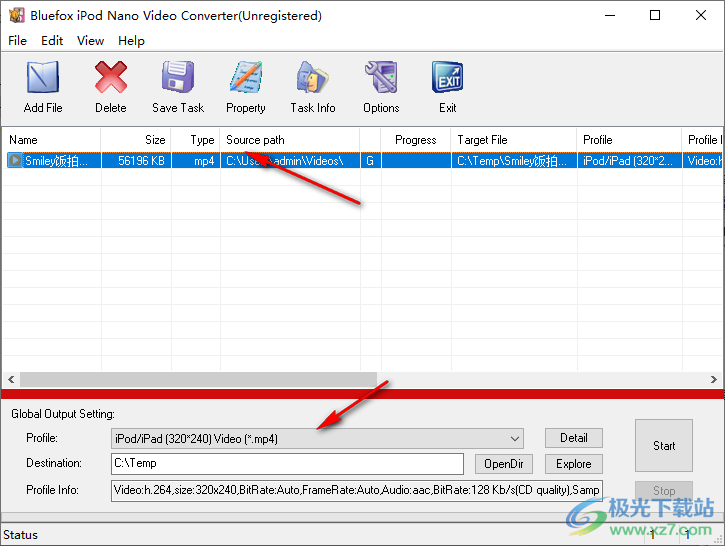Image resolution: width=725 pixels, height=546 pixels.
Task: Open the Task Info toolbar icon
Action: click(x=313, y=77)
